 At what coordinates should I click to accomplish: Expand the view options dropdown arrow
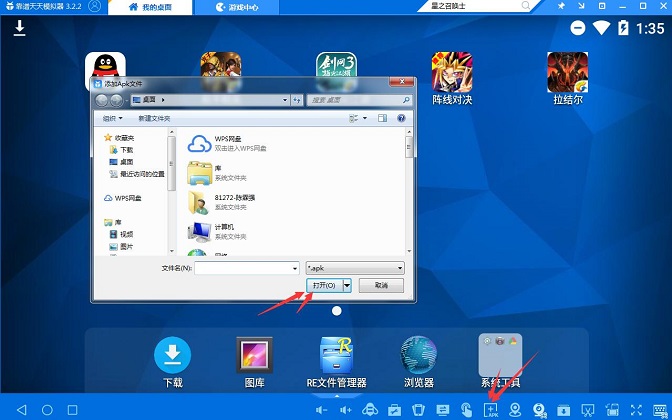[x=365, y=118]
